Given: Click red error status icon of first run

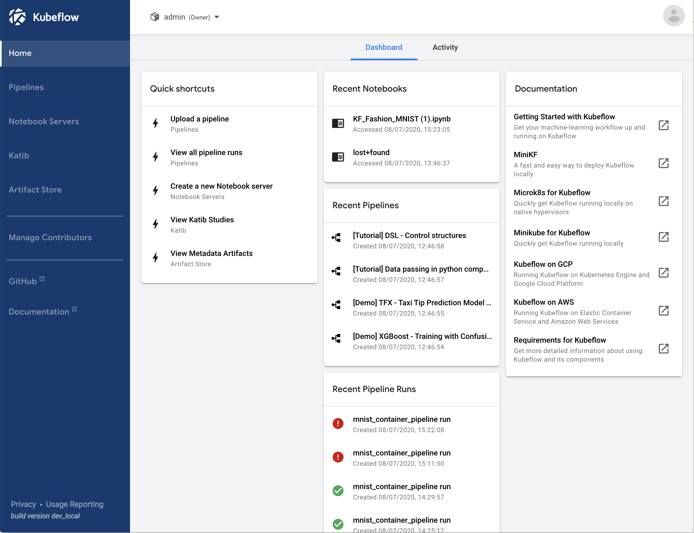Looking at the screenshot, I should point(338,424).
